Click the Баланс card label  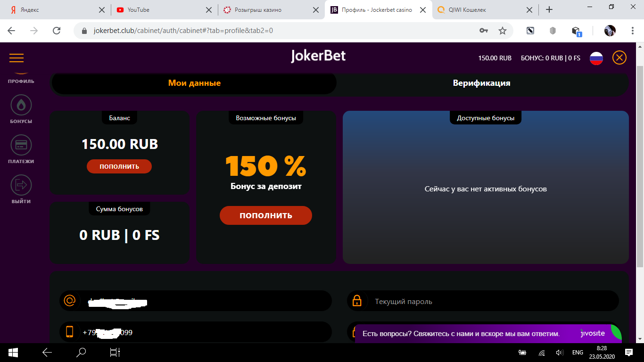point(119,118)
